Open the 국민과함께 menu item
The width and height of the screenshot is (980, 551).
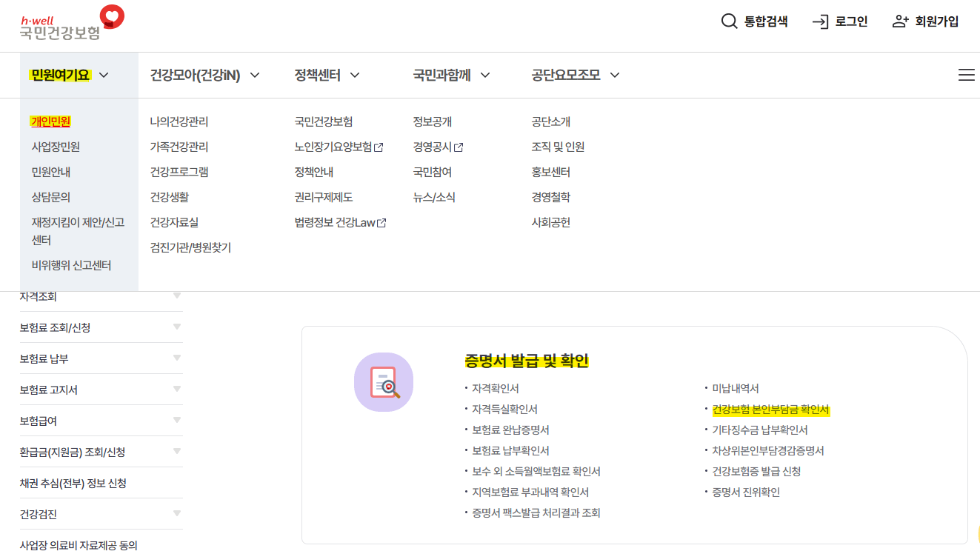(442, 75)
